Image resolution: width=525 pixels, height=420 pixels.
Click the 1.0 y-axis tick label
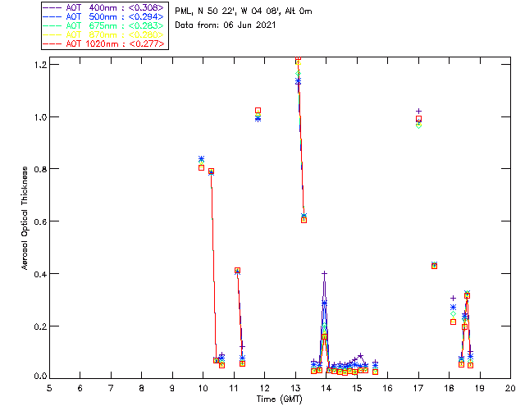coord(40,117)
